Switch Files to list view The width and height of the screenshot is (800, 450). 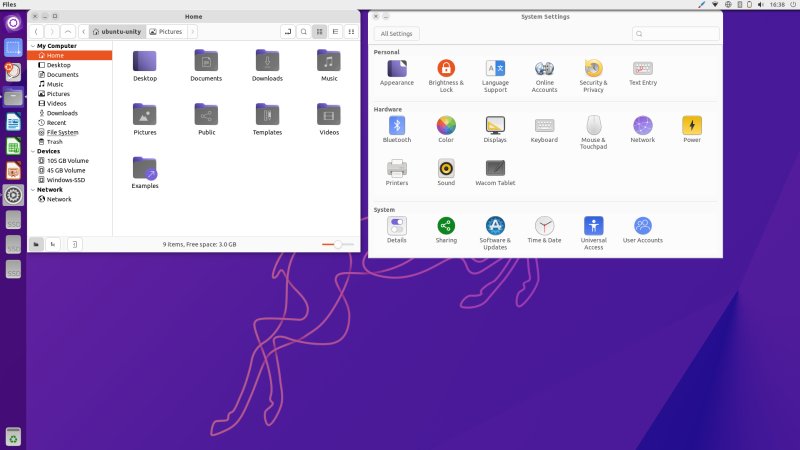(335, 32)
